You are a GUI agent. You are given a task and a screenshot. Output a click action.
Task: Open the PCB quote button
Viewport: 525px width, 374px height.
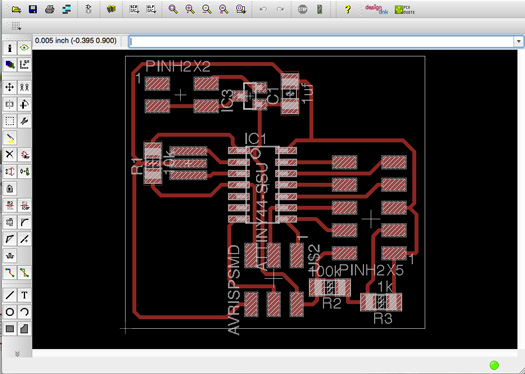pyautogui.click(x=404, y=9)
